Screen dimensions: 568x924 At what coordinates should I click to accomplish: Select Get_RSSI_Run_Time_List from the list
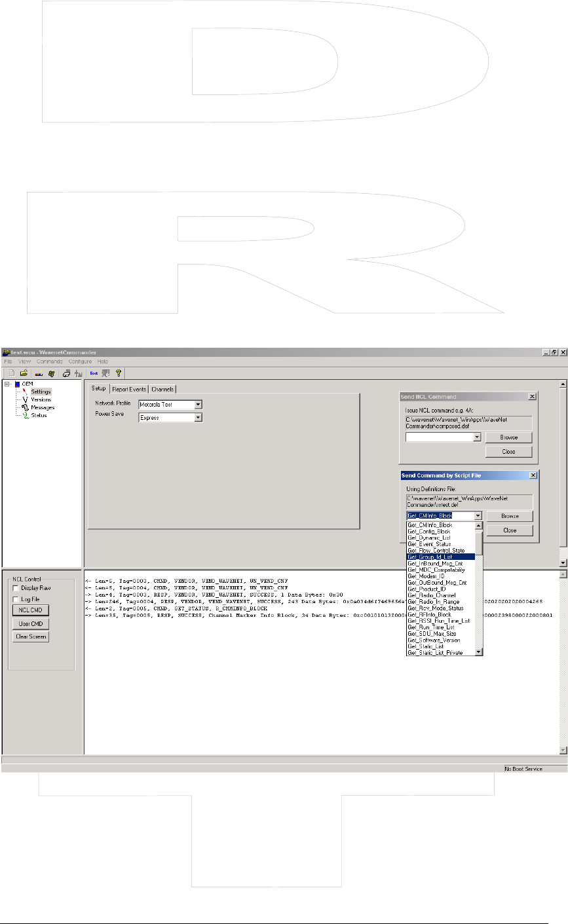[x=440, y=620]
